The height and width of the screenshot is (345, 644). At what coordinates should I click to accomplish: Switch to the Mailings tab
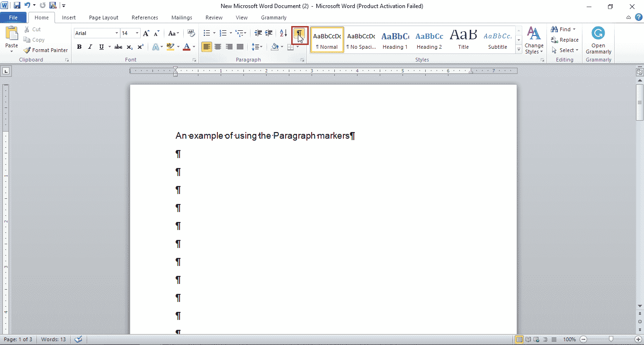(x=182, y=18)
